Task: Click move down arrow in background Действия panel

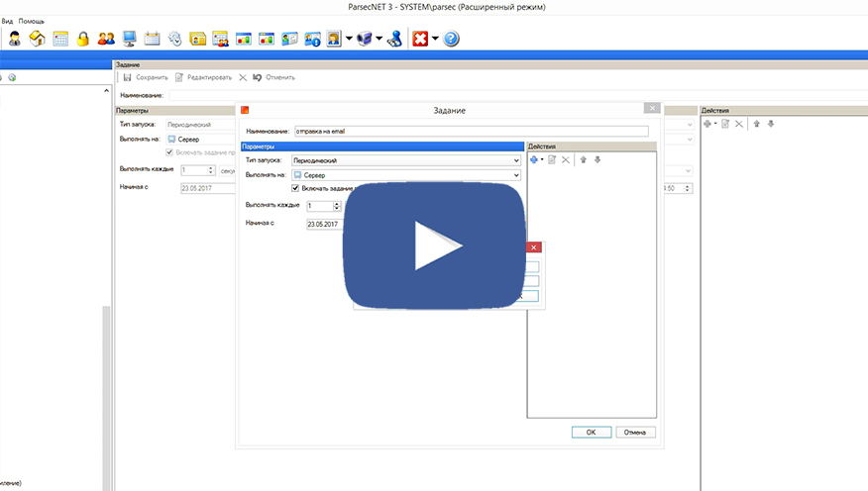Action: [771, 124]
